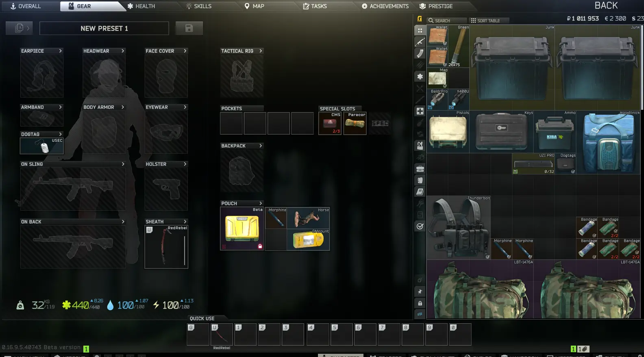This screenshot has height=357, width=644.
Task: Click the "0.16.9.5.40743 Beta version" text
Action: (41, 347)
